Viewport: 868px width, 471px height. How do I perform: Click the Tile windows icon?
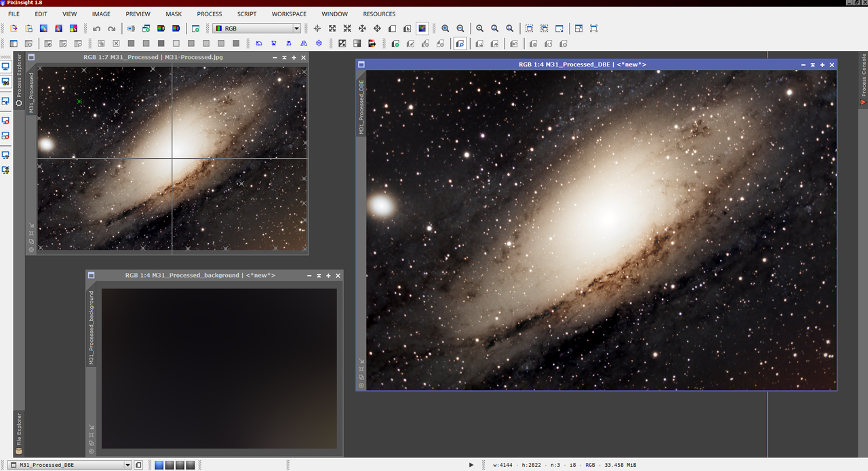click(578, 29)
